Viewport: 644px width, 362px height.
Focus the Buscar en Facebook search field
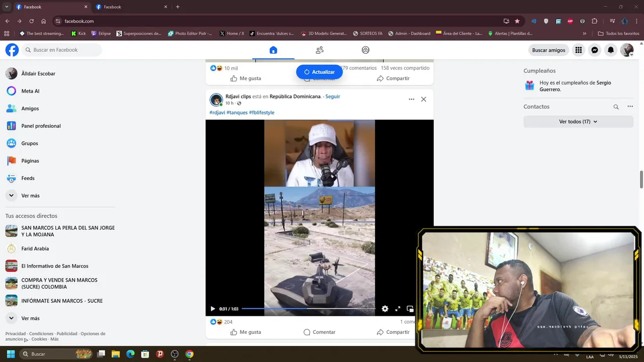62,50
